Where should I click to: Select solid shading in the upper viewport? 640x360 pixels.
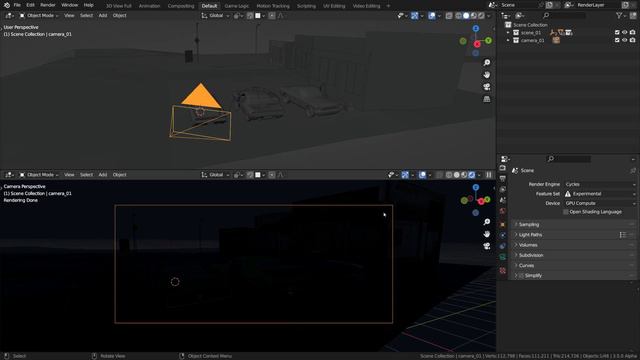(x=466, y=16)
